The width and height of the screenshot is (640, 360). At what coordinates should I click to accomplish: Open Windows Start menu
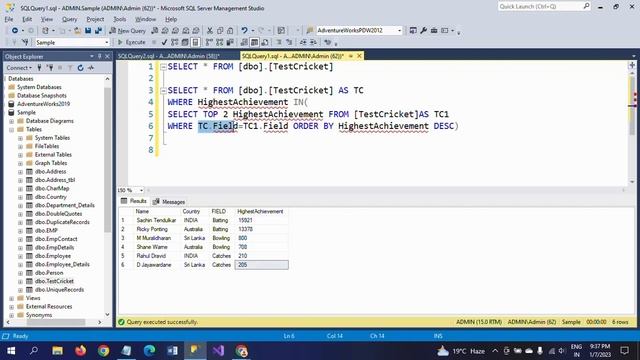pos(11,351)
